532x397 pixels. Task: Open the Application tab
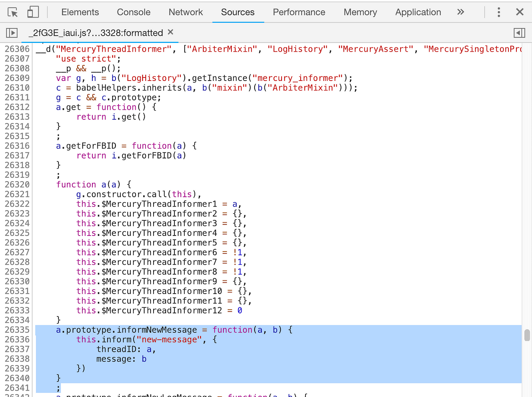click(418, 12)
